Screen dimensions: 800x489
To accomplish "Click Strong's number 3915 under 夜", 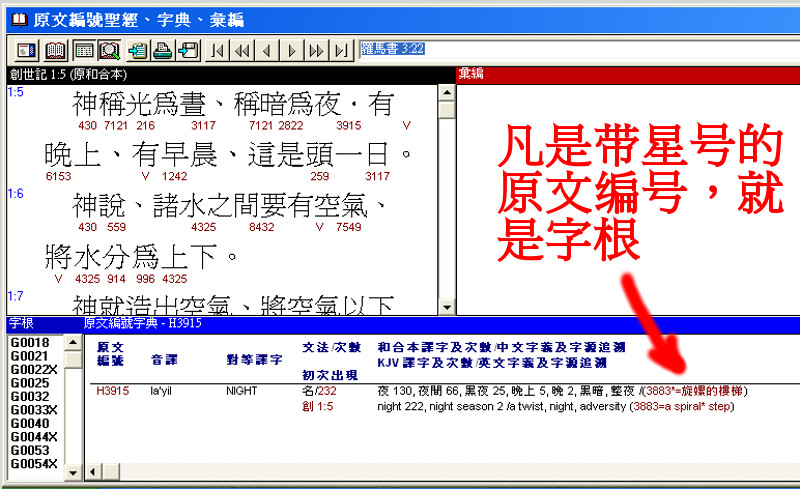I will [348, 126].
